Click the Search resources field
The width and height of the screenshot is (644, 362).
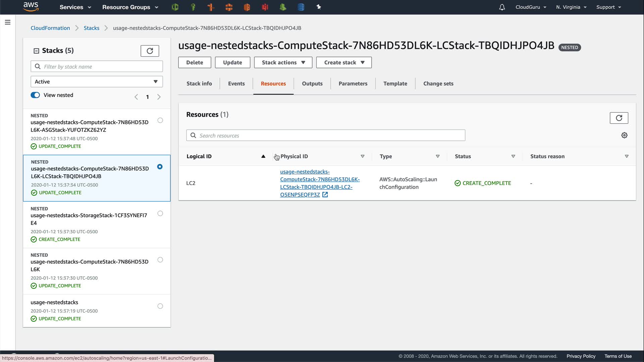[325, 135]
